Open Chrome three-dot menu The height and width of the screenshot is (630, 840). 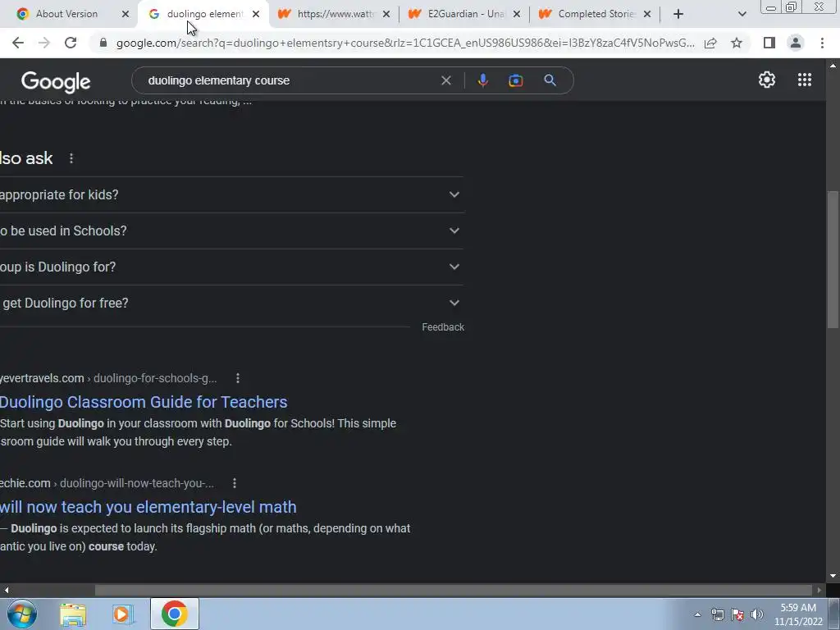point(822,43)
